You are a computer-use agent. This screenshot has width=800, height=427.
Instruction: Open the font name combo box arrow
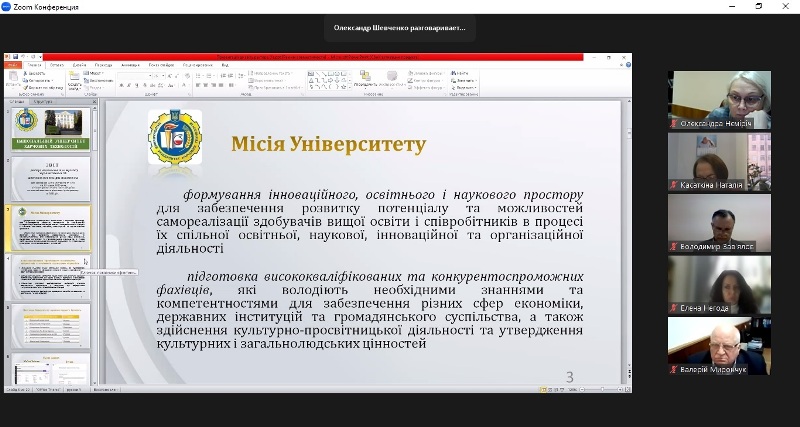[150, 76]
